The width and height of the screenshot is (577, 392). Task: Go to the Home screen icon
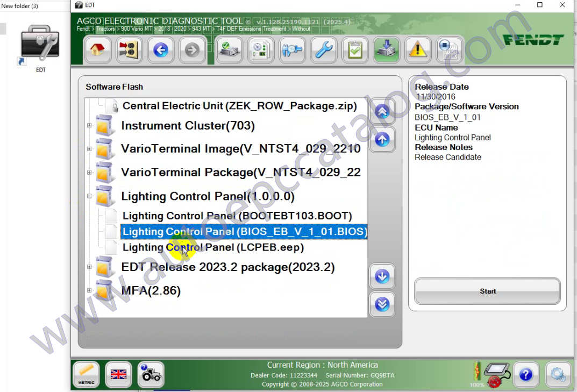pyautogui.click(x=97, y=49)
